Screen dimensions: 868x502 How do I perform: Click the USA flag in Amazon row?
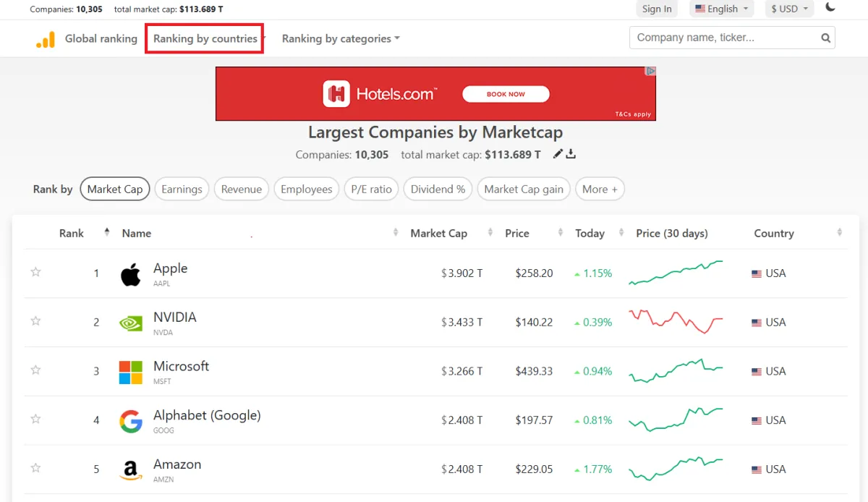point(757,469)
